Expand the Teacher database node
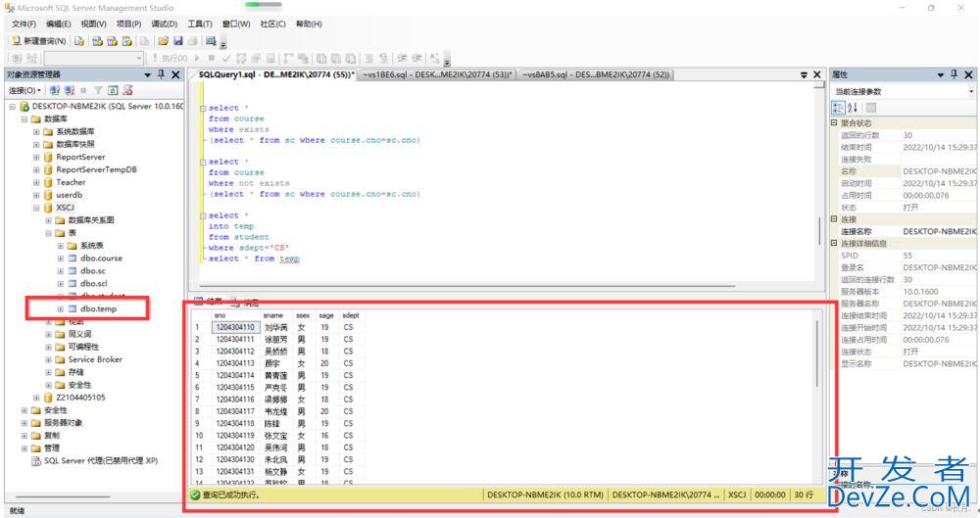Image resolution: width=980 pixels, height=518 pixels. coord(36,182)
